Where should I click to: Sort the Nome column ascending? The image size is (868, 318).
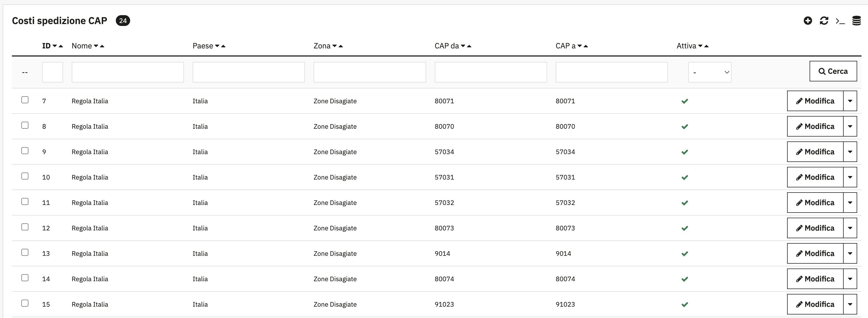coord(103,46)
